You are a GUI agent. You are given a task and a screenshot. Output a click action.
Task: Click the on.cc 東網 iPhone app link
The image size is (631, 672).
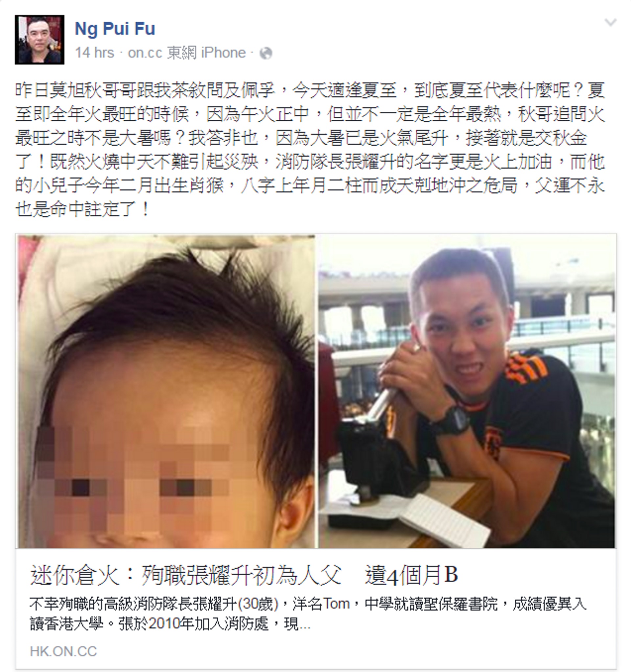point(187,53)
